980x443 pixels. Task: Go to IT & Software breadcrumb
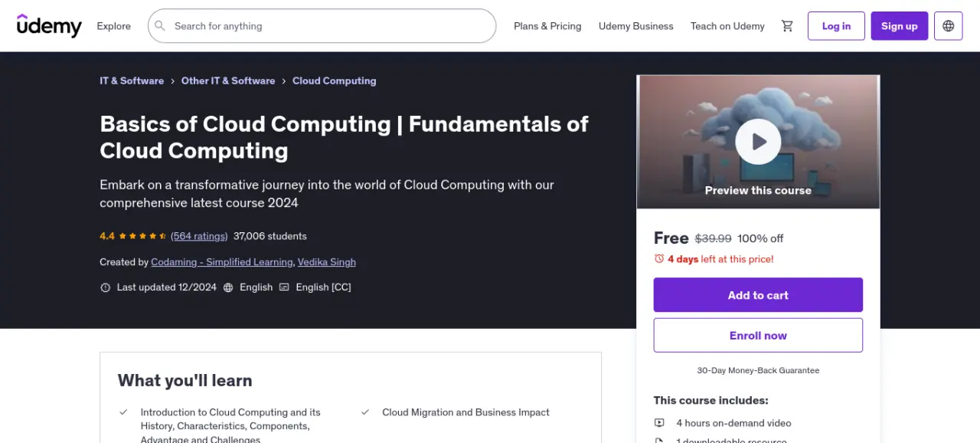(x=132, y=80)
